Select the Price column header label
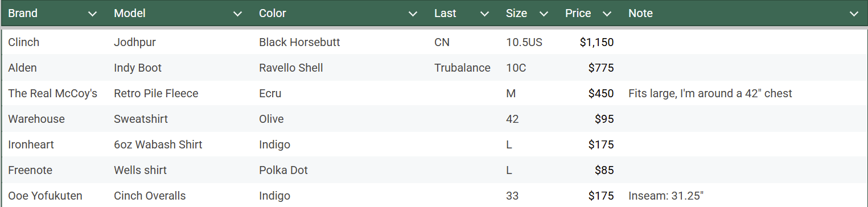The height and width of the screenshot is (207, 868). click(578, 13)
